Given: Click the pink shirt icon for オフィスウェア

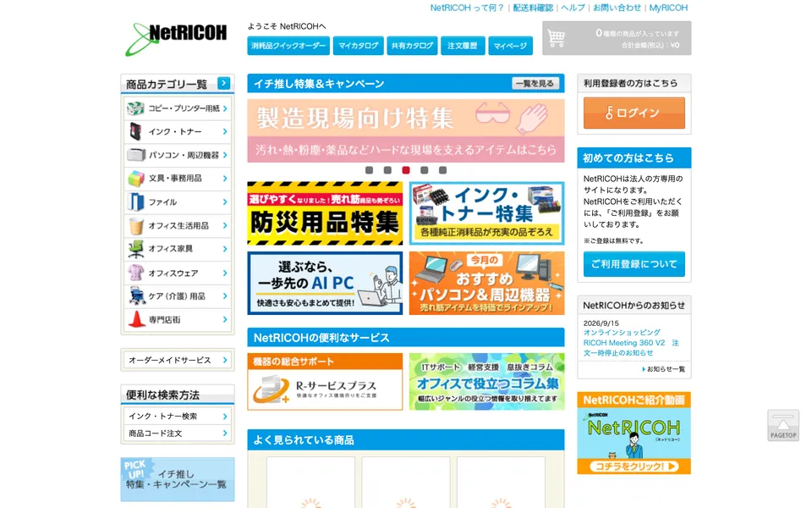Looking at the screenshot, I should click(x=135, y=273).
